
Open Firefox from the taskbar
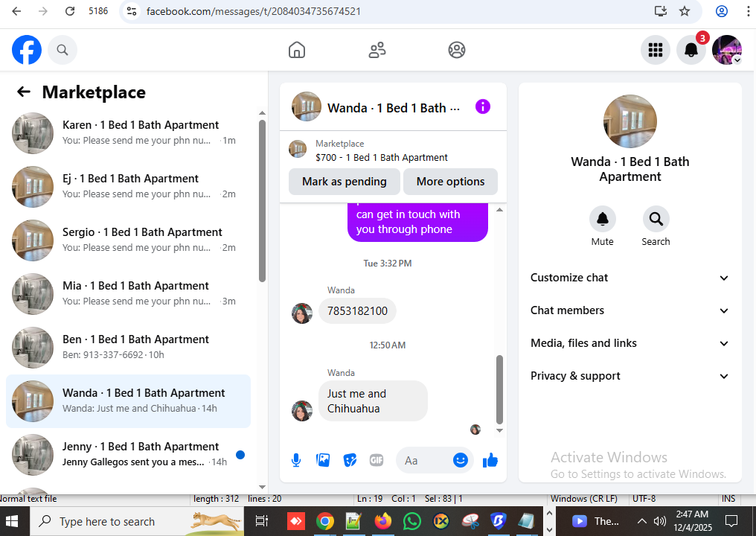click(x=383, y=521)
